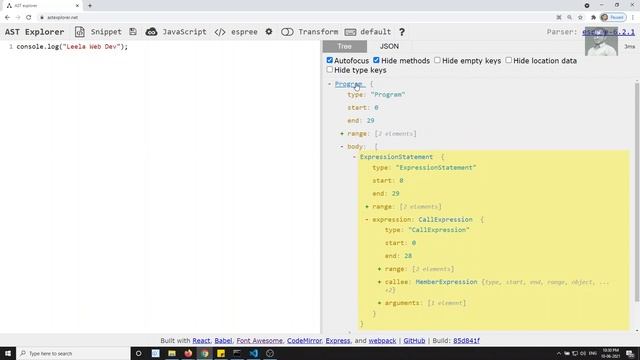This screenshot has width=640, height=360.
Task: Click the save floppy disk icon
Action: [x=133, y=32]
